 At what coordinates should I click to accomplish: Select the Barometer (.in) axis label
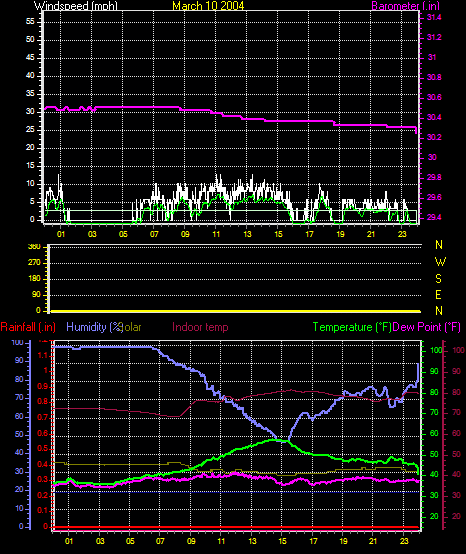406,6
